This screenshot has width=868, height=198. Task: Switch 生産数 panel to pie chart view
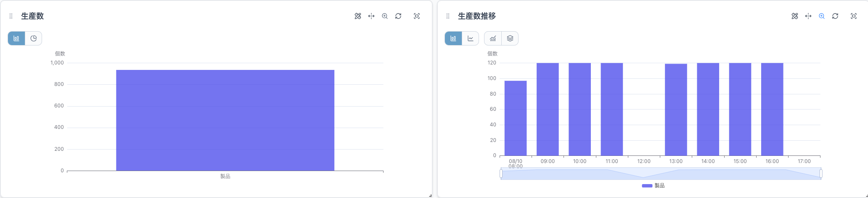tap(34, 38)
